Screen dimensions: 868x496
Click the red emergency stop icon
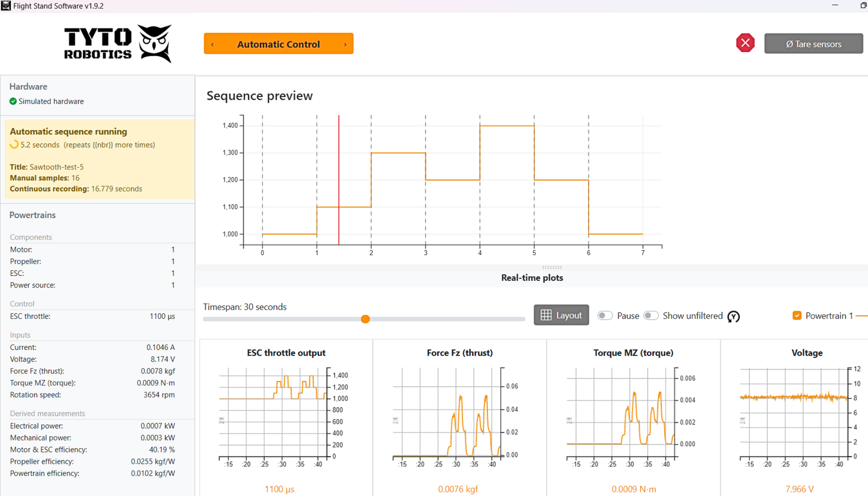click(745, 43)
